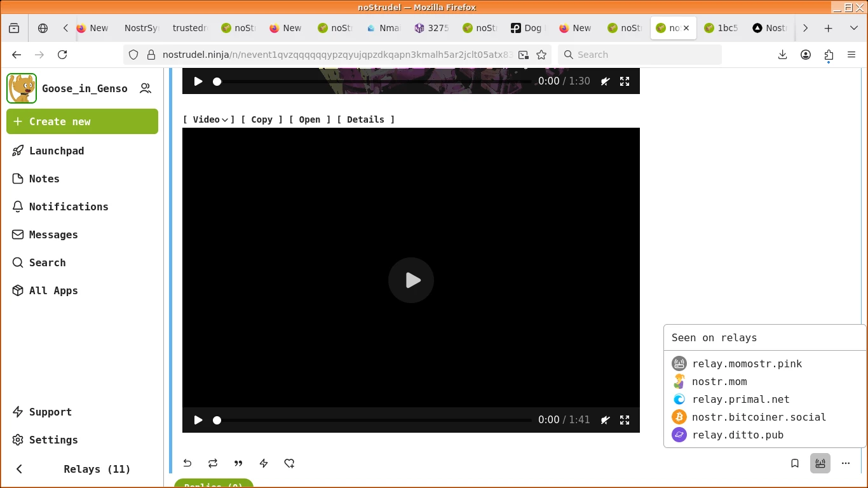
Task: Click the quote icon under the note
Action: [x=238, y=463]
